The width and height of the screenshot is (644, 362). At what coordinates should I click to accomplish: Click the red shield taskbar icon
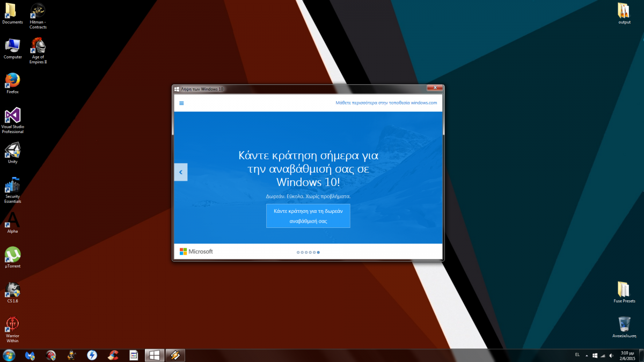[51, 355]
